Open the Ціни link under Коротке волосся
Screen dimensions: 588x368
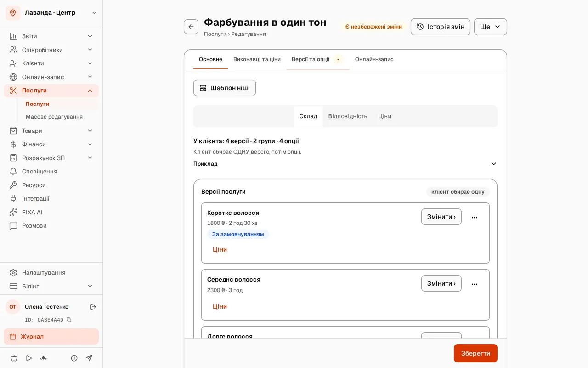(x=220, y=249)
